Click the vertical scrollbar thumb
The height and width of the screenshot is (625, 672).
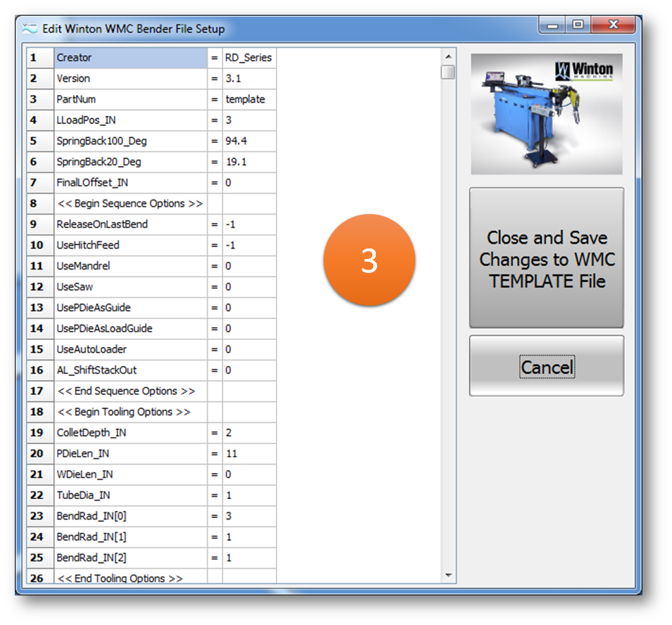coord(448,72)
